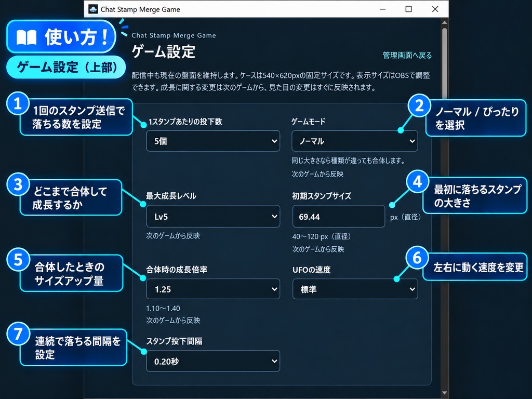This screenshot has height=399, width=532.
Task: Click the スタンプ投下間隔 label
Action: (175, 341)
